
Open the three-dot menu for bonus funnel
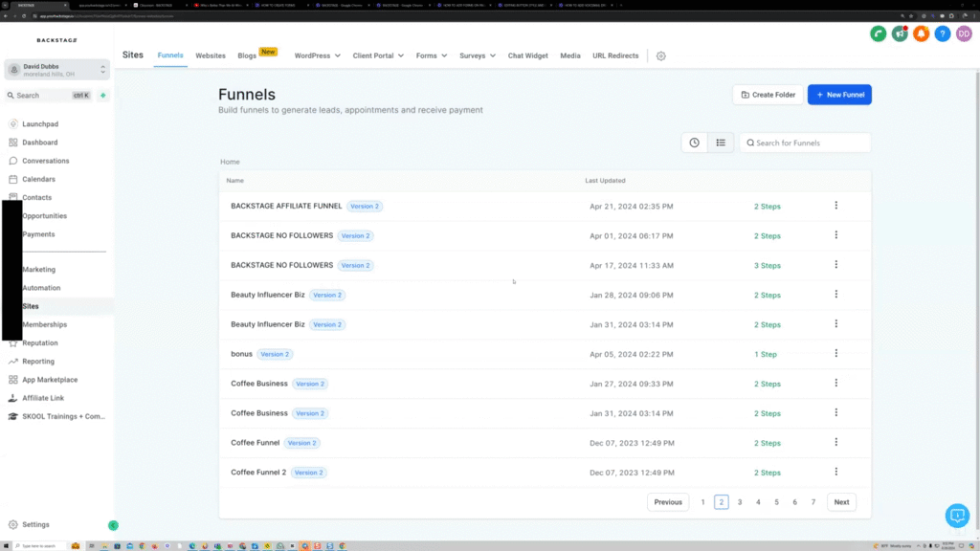835,354
